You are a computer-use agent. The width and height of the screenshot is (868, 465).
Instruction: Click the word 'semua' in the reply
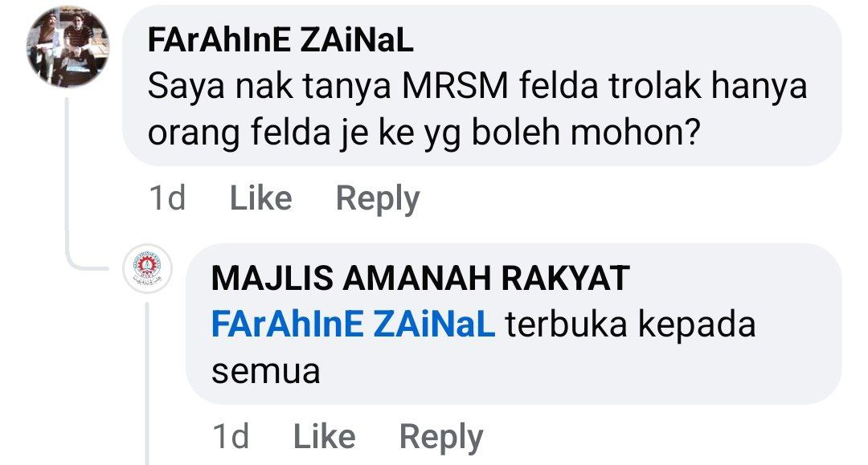tap(266, 372)
